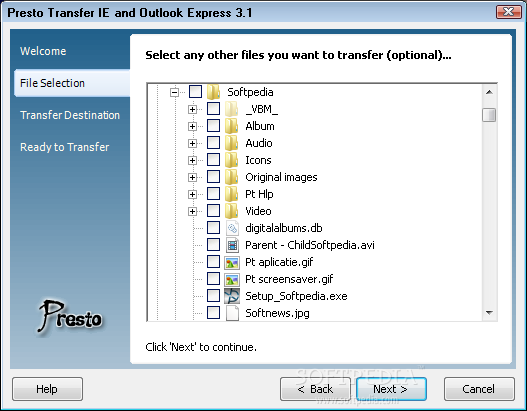Viewport: 527px width, 411px height.
Task: Expand the Original images folder node
Action: (192, 177)
